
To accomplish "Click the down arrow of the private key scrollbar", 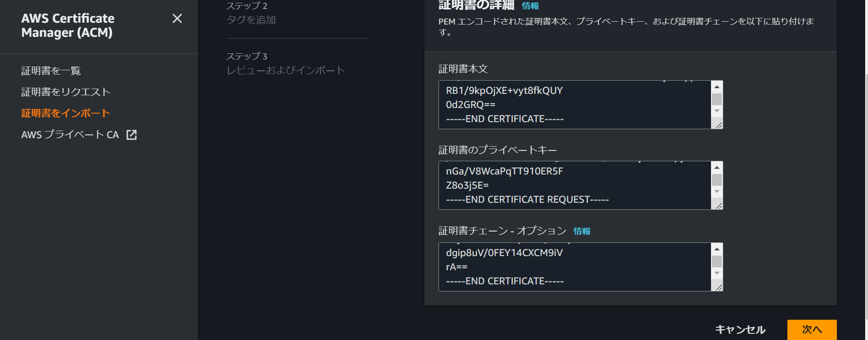I will coord(717,192).
